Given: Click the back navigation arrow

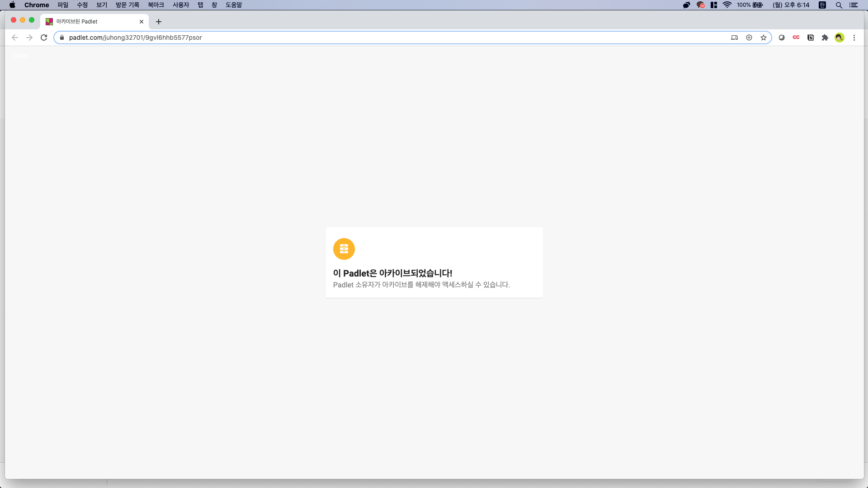Looking at the screenshot, I should [x=15, y=38].
